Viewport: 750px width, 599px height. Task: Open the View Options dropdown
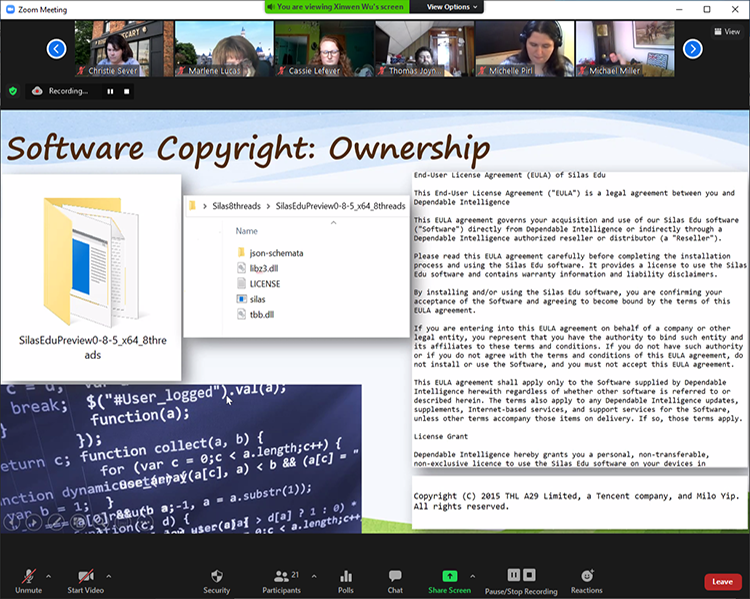(452, 7)
